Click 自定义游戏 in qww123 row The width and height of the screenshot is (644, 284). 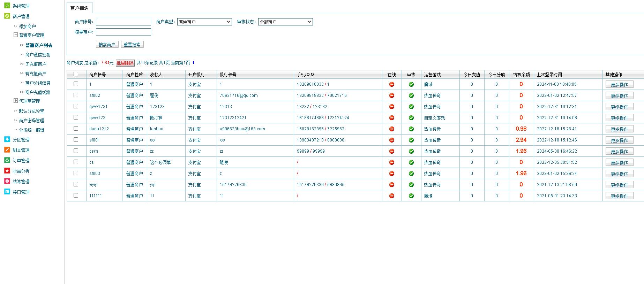pyautogui.click(x=434, y=118)
